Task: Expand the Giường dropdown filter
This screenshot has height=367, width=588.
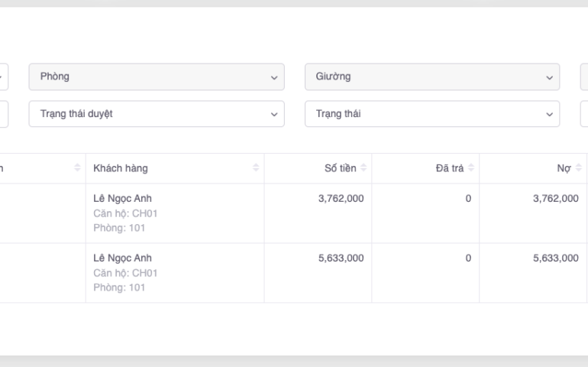Action: (431, 76)
